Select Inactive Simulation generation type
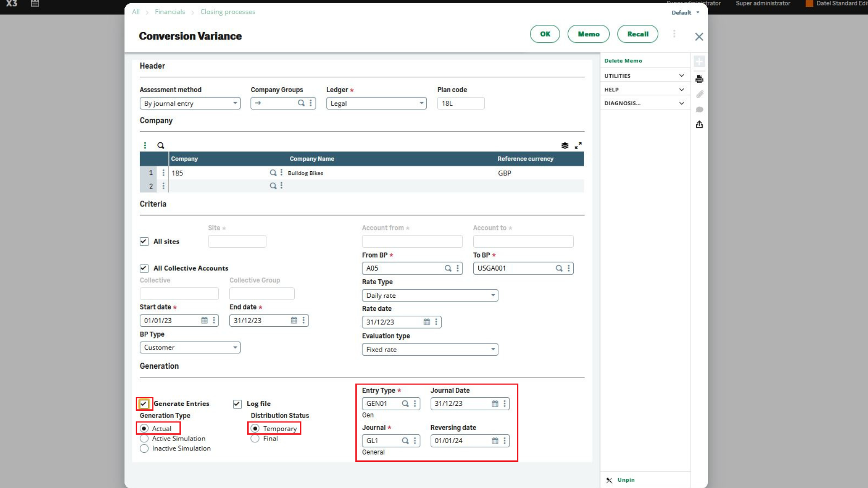 click(x=144, y=448)
